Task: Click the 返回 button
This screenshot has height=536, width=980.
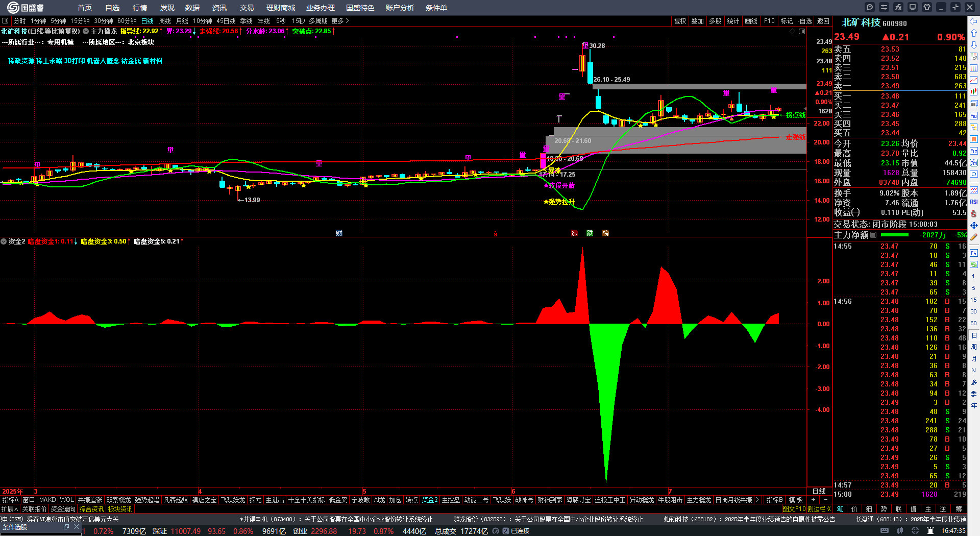Action: click(x=823, y=21)
